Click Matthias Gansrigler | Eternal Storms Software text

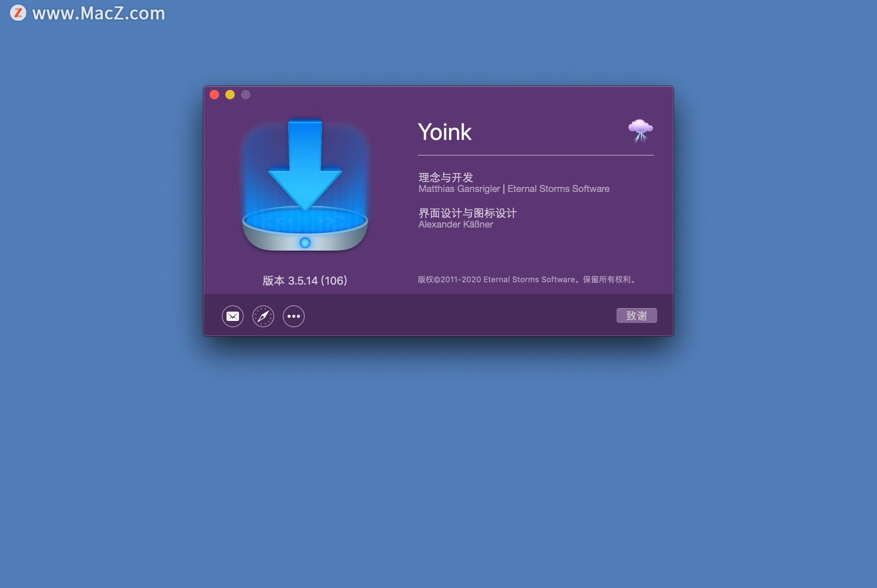point(514,189)
